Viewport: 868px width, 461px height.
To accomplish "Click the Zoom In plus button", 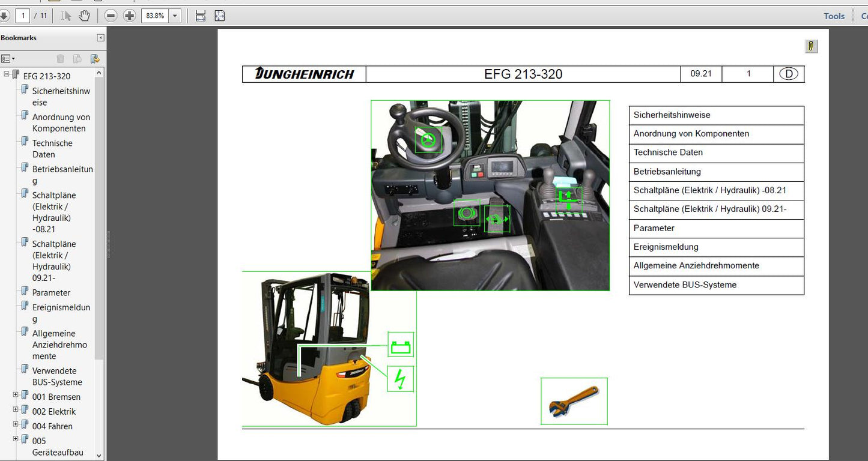I will (x=129, y=16).
